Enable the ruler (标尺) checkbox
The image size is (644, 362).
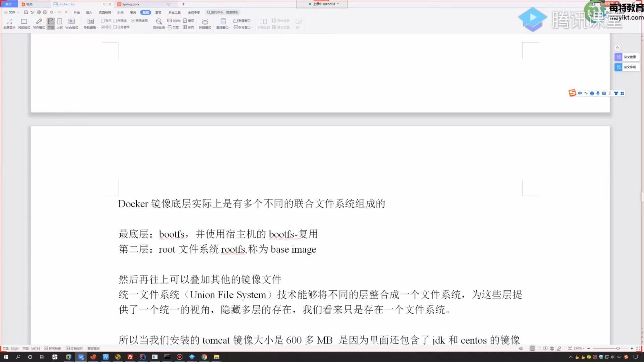[x=103, y=20]
